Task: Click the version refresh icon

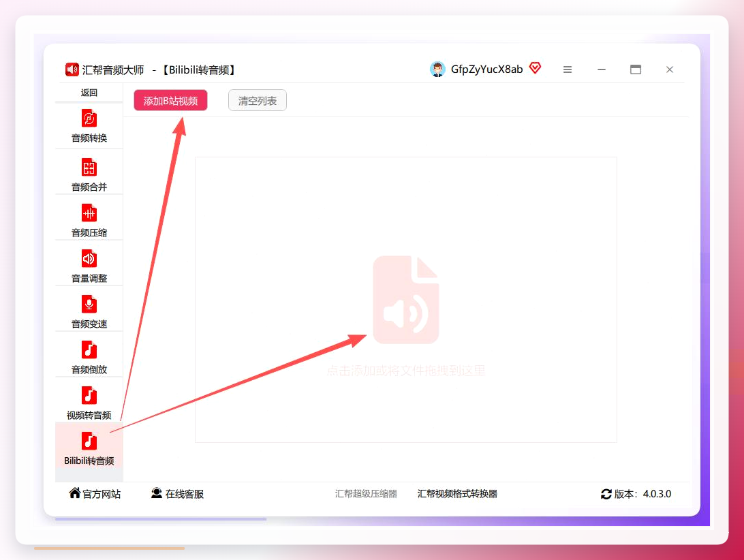Action: [606, 494]
